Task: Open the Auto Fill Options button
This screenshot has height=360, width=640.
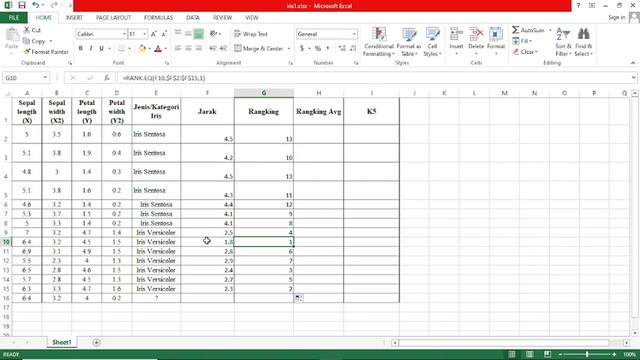Action: pos(299,298)
